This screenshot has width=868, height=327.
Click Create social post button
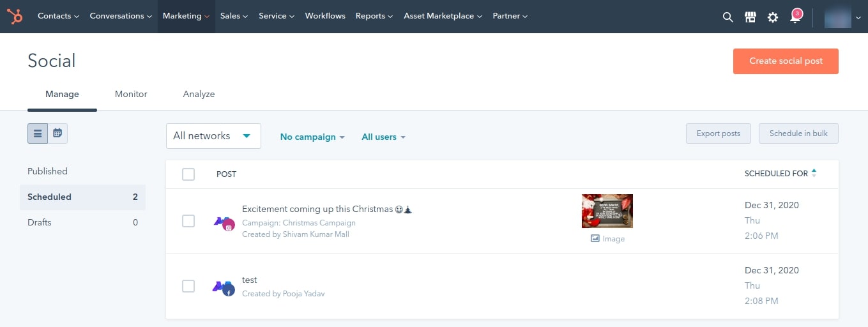[786, 61]
